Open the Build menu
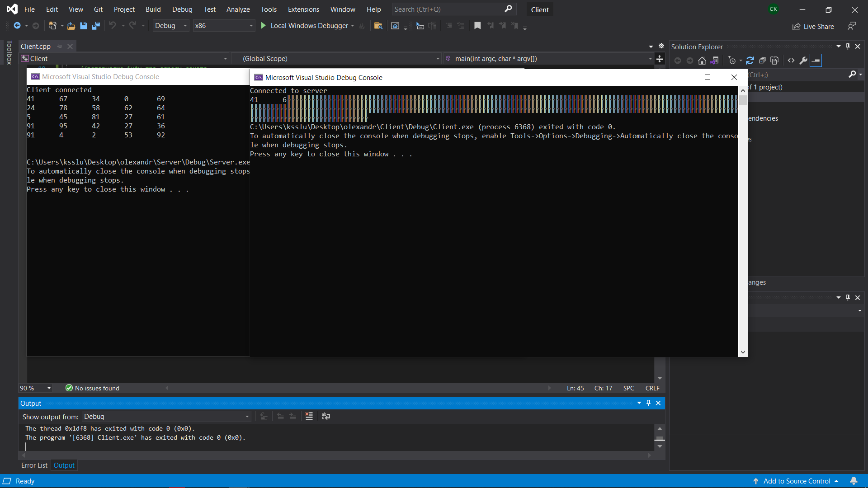 pos(153,9)
